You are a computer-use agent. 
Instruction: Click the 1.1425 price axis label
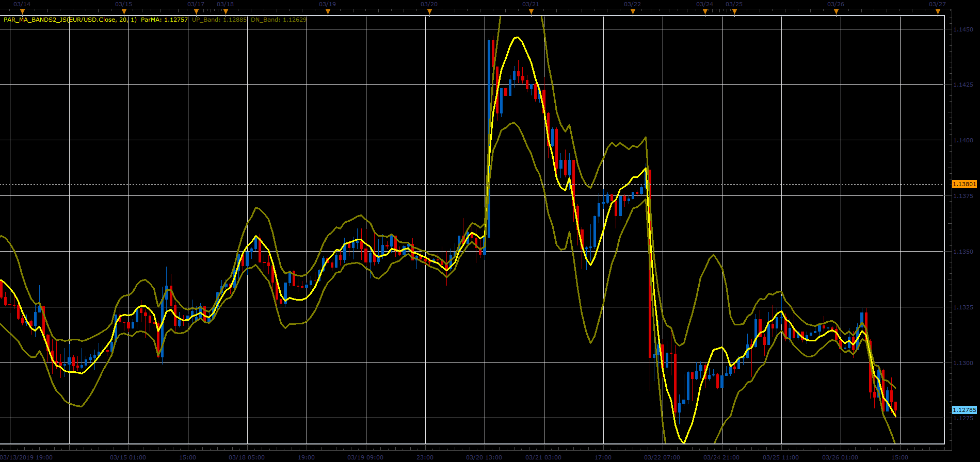coord(963,85)
